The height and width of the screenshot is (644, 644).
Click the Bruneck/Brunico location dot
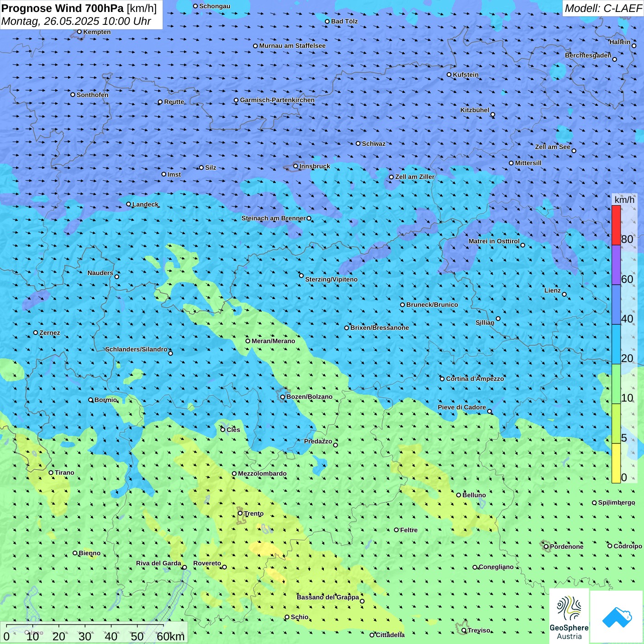(x=402, y=305)
